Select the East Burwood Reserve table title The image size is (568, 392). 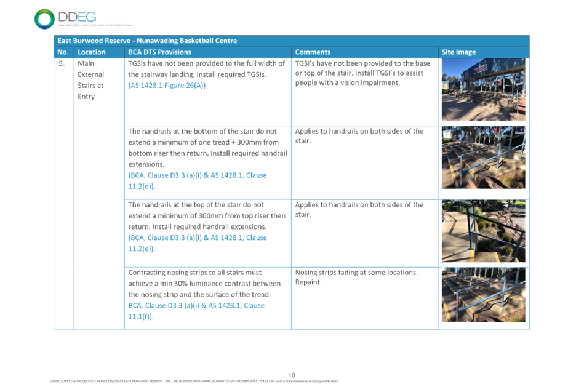pyautogui.click(x=146, y=41)
